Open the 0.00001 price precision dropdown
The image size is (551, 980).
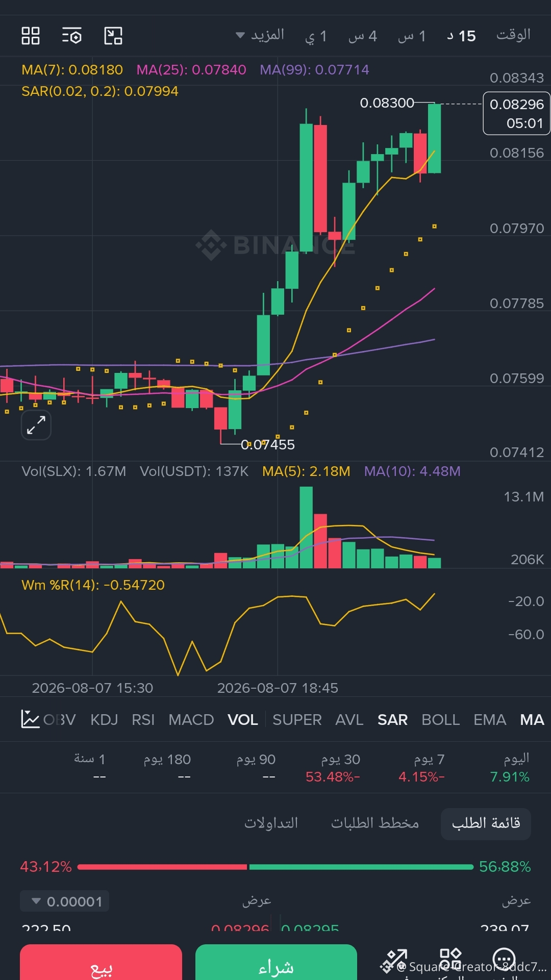click(64, 901)
